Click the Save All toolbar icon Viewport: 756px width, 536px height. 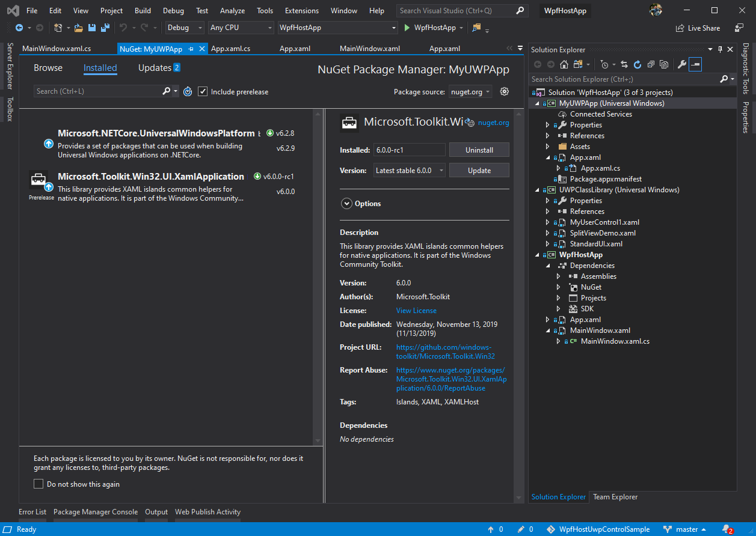click(105, 28)
